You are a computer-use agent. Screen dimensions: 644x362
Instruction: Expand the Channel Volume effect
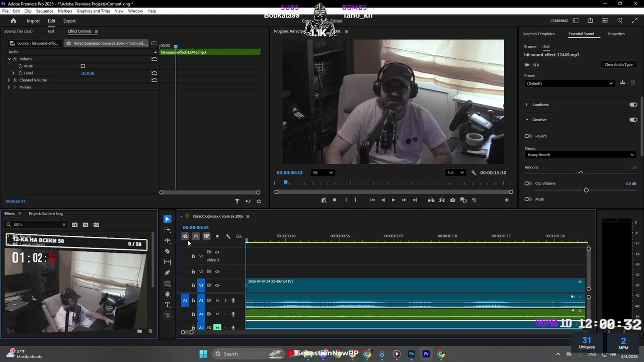(x=9, y=80)
